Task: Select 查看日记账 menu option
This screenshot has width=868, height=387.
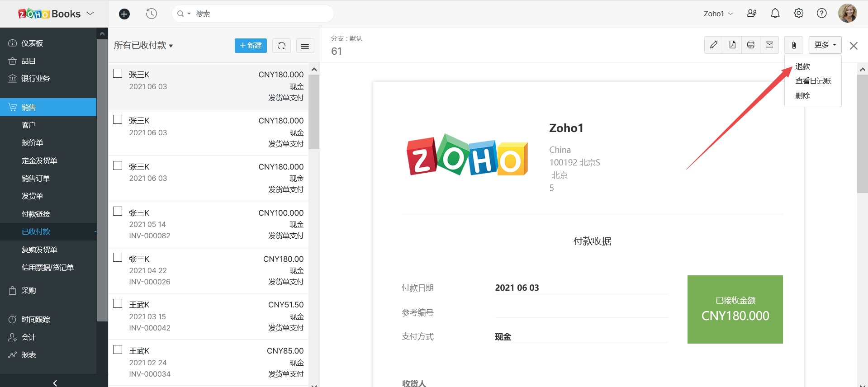Action: click(813, 81)
